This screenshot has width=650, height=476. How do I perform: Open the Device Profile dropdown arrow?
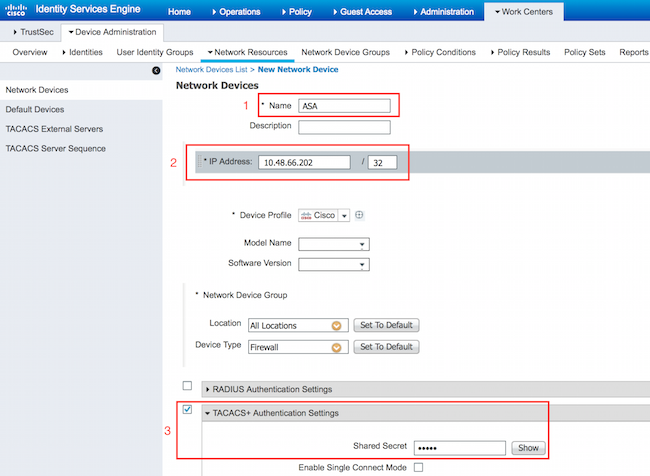click(344, 216)
